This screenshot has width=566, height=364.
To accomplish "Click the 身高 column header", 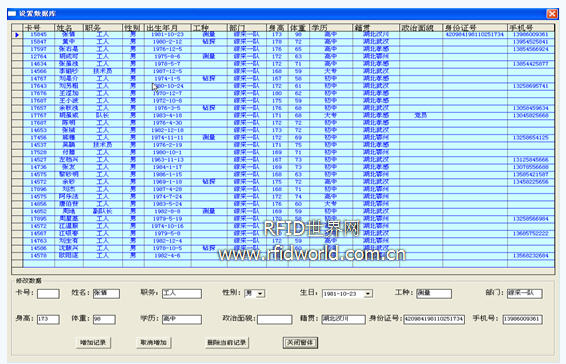I will 277,27.
